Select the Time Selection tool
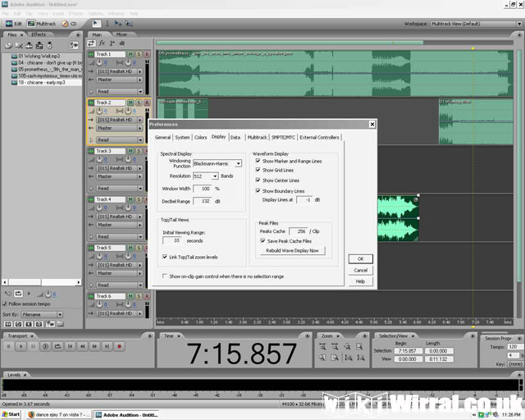 107,24
